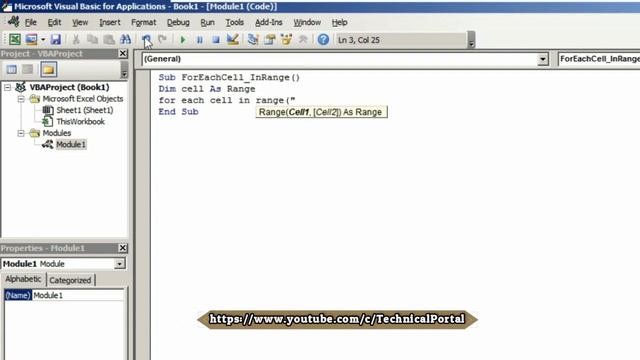Screen dimensions: 640x360
Task: Close the Properties - Module1 panel
Action: (123, 248)
